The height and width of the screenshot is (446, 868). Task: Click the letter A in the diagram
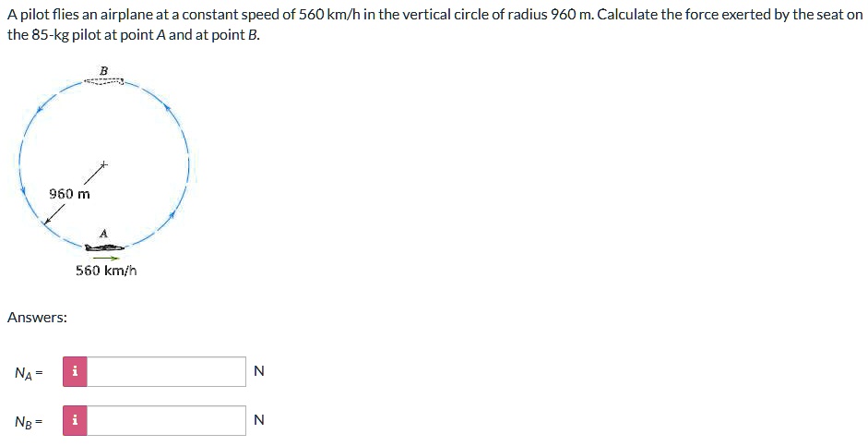[103, 234]
